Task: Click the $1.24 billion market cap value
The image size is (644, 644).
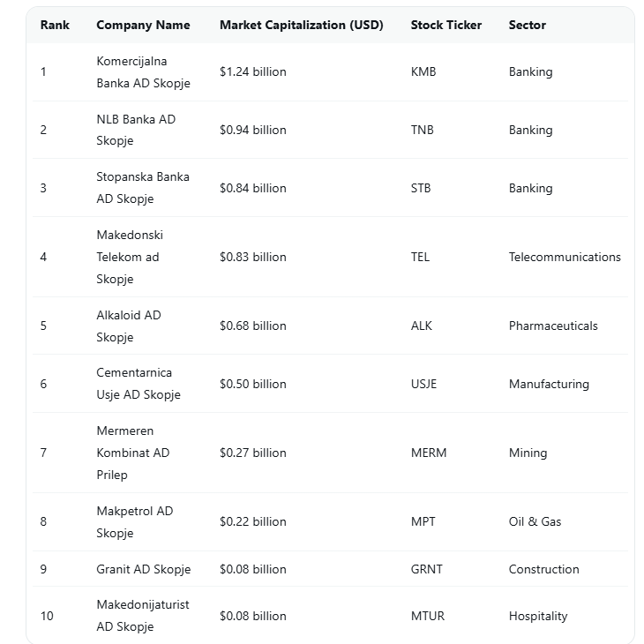Action: pos(252,72)
